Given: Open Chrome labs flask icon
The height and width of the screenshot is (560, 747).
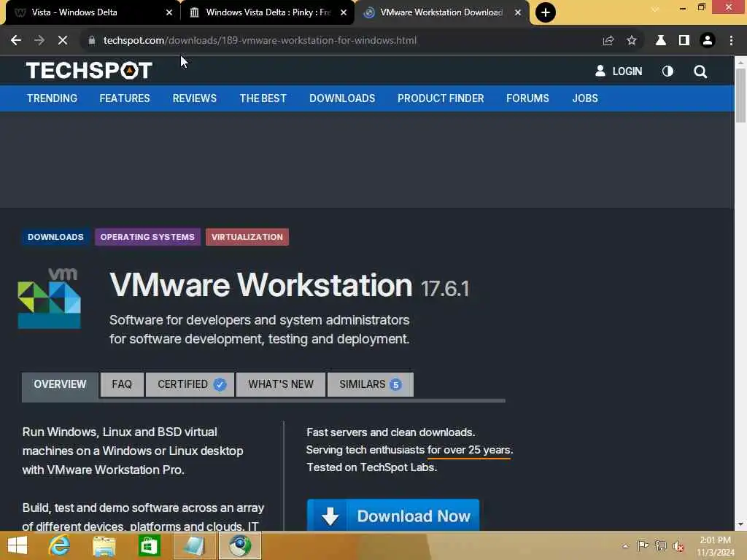Looking at the screenshot, I should 660,41.
